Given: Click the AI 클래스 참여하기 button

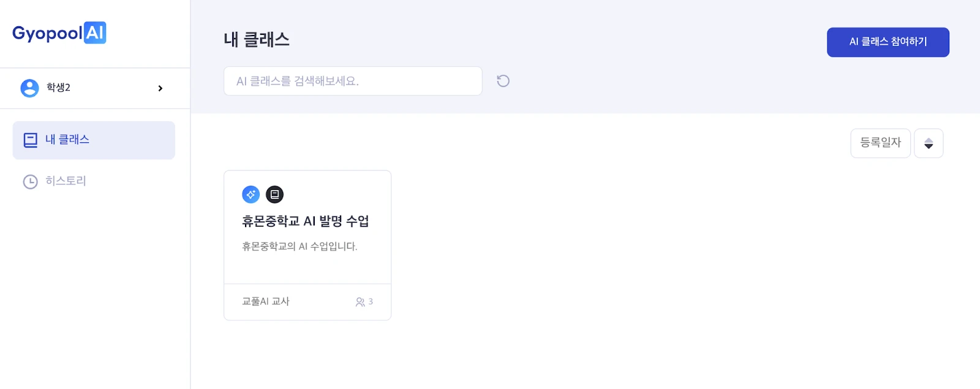Looking at the screenshot, I should pos(888,42).
